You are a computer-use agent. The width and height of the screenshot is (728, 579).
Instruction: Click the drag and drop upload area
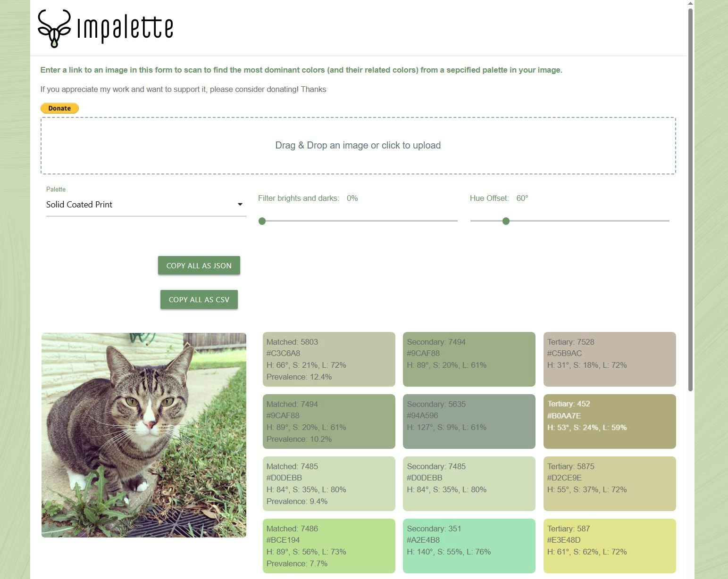coord(358,146)
